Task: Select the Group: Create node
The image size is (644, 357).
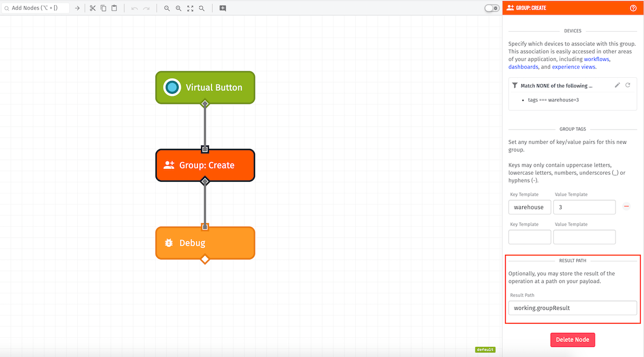Action: point(205,165)
